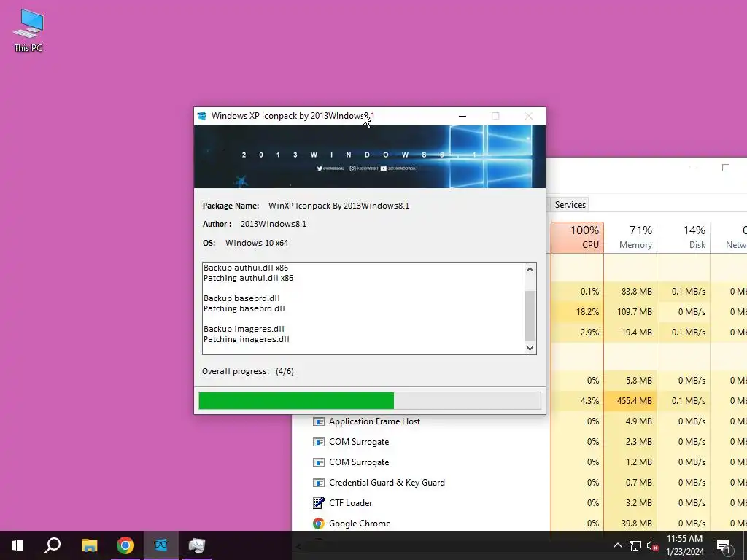The height and width of the screenshot is (560, 747).
Task: Select the iconpack installer taskbar button
Action: [161, 545]
